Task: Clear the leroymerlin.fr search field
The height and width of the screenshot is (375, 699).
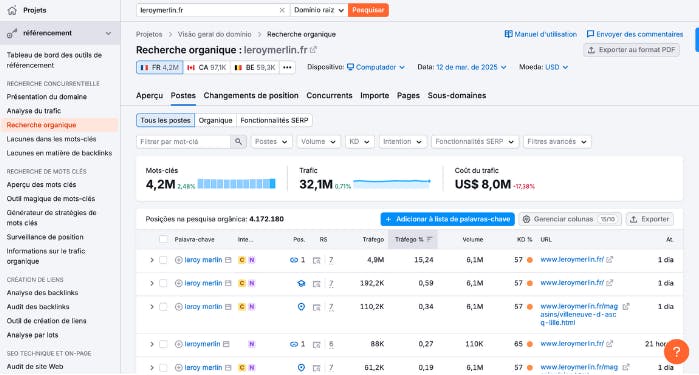Action: (282, 10)
